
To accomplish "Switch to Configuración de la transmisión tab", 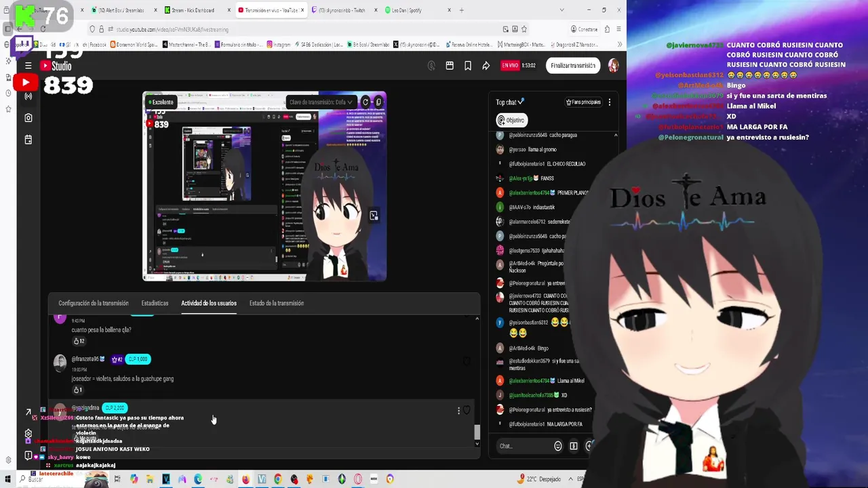I will click(94, 303).
